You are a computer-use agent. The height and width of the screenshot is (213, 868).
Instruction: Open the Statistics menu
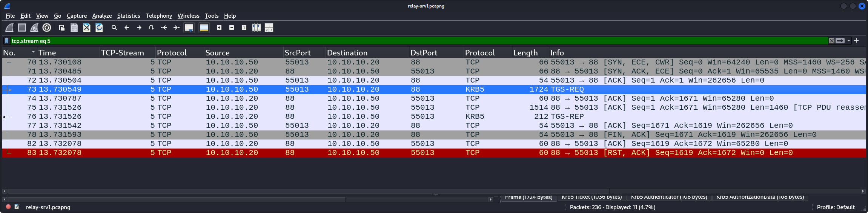coord(129,15)
